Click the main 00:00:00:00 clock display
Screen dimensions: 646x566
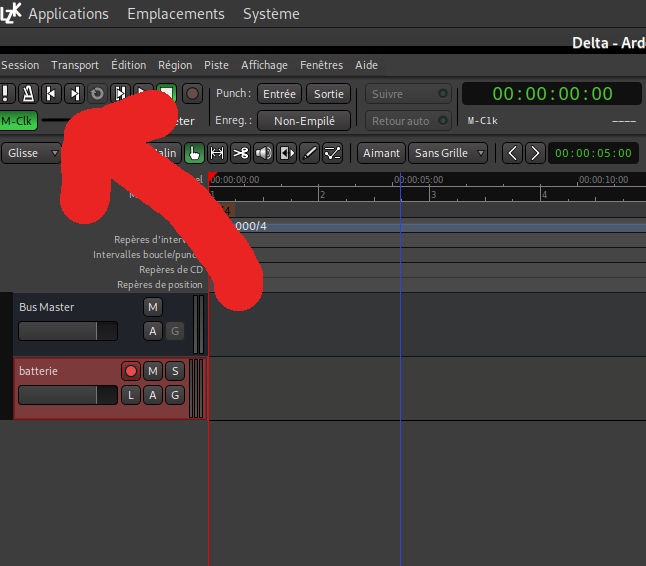[x=552, y=94]
